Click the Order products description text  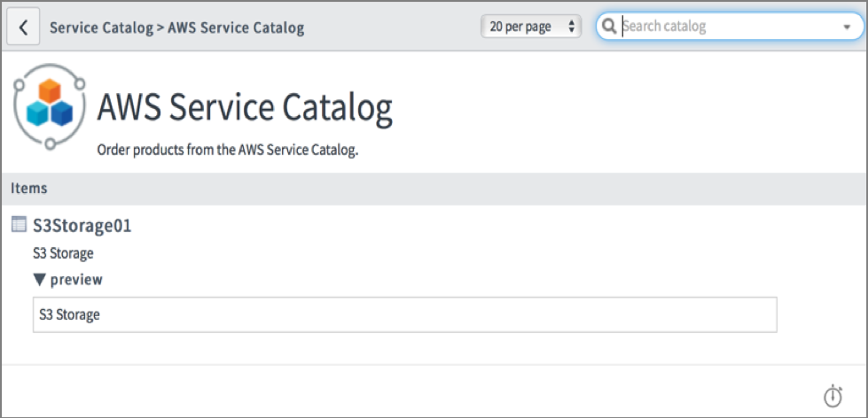pyautogui.click(x=227, y=151)
